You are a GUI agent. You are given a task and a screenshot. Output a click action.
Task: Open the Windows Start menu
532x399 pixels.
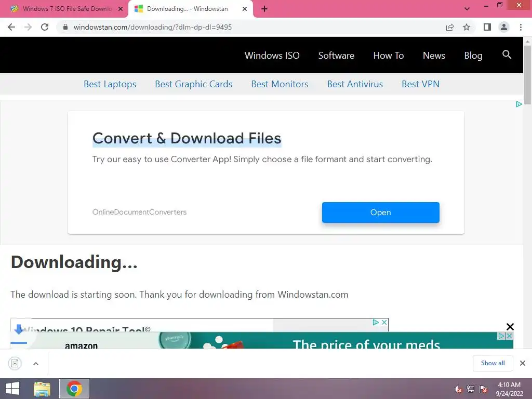[12, 389]
